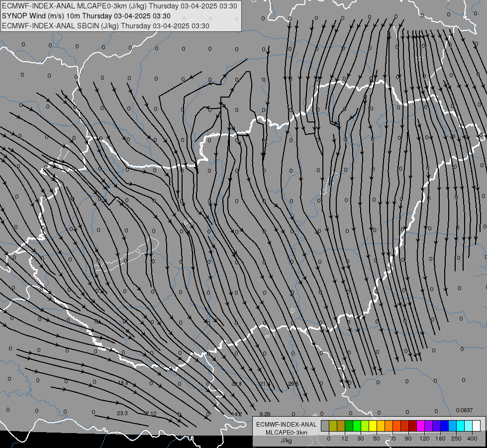Click legend scale value 30
The height and width of the screenshot is (448, 487).
pos(361,439)
